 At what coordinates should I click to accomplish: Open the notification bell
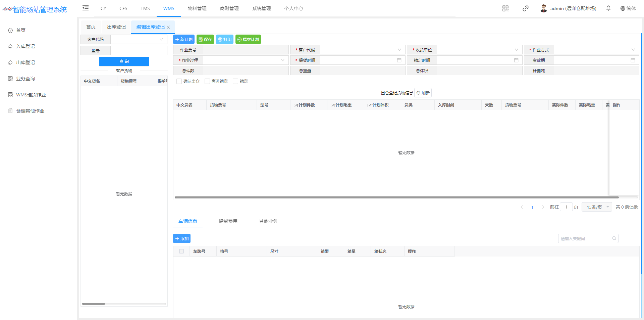pyautogui.click(x=608, y=8)
